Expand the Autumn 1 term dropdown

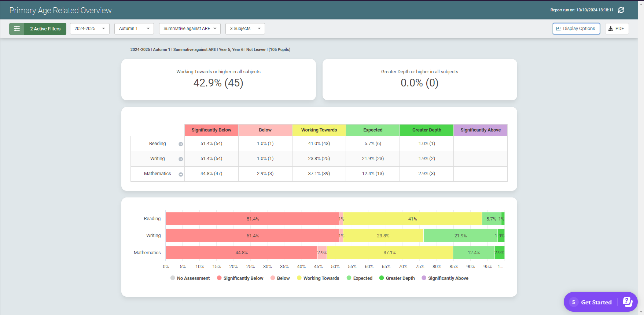134,29
